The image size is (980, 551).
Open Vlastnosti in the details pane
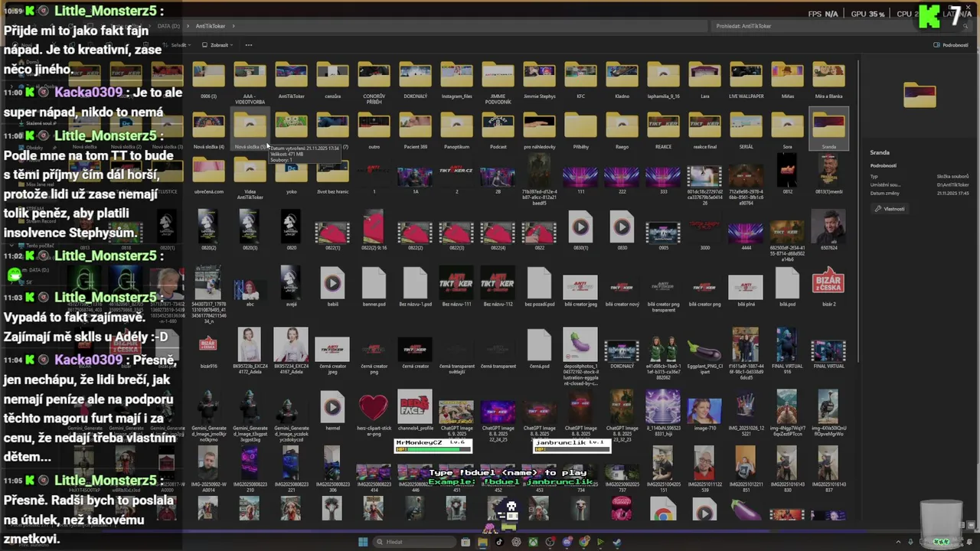pyautogui.click(x=890, y=209)
